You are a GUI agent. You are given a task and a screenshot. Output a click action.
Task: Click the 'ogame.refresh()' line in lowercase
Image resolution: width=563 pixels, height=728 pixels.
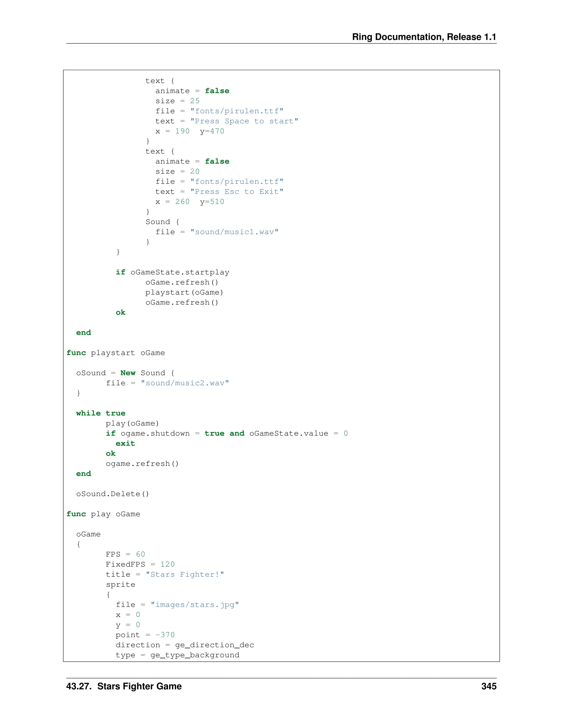tap(142, 464)
